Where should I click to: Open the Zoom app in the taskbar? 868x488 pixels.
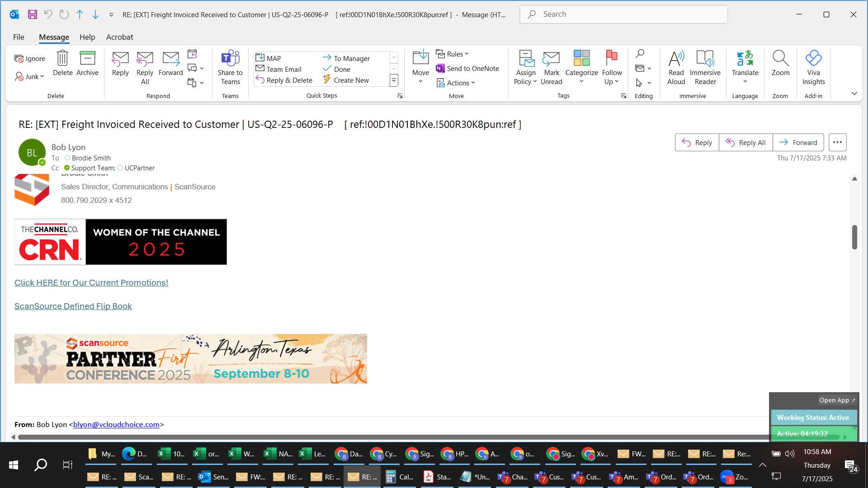tap(735, 477)
